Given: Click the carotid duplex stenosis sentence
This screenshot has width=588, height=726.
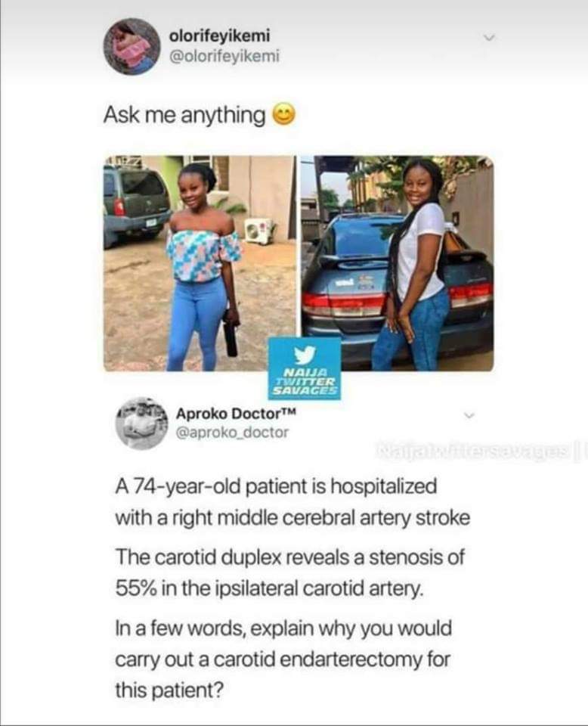Looking at the screenshot, I should tap(289, 572).
